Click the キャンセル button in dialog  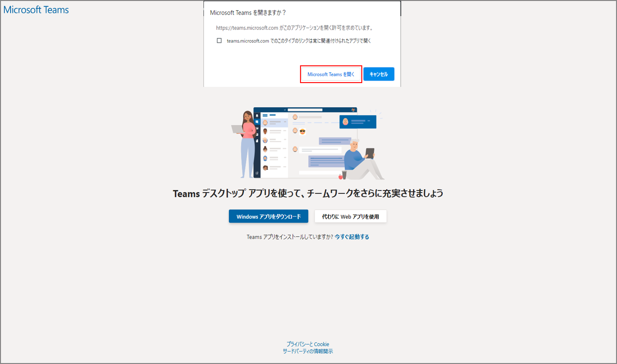(x=379, y=74)
